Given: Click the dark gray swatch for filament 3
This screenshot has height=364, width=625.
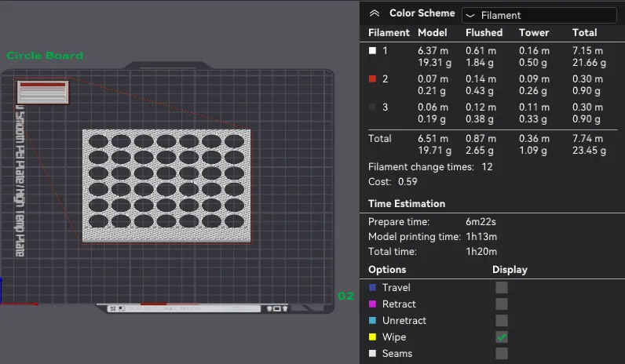Looking at the screenshot, I should click(x=372, y=107).
